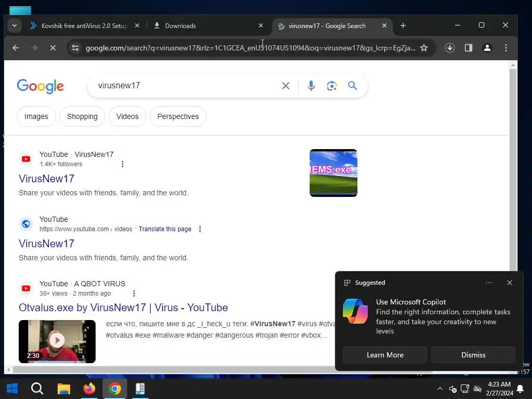Go forward with the forward arrow
The height and width of the screenshot is (399, 532).
[x=34, y=48]
